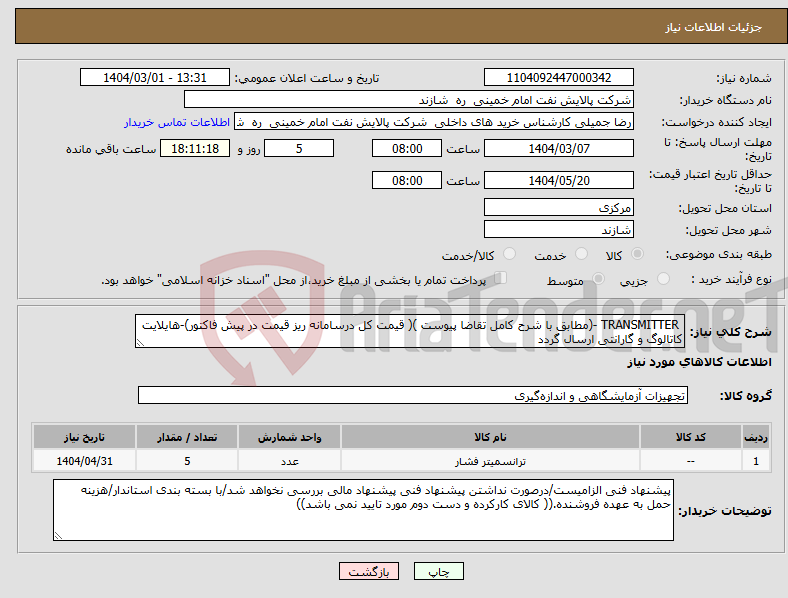This screenshot has width=788, height=598.
Task: Click the buyer notes text area
Action: [363, 510]
